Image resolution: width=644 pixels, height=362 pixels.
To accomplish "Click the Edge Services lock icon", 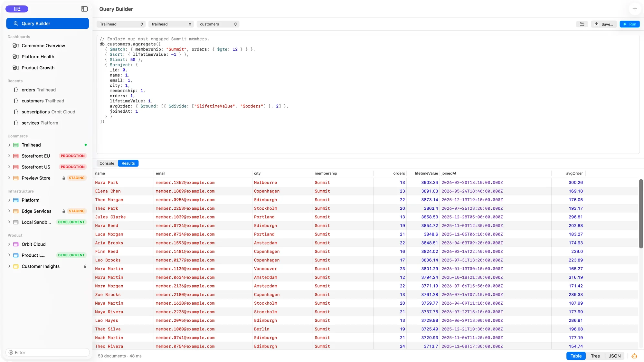I will point(64,211).
